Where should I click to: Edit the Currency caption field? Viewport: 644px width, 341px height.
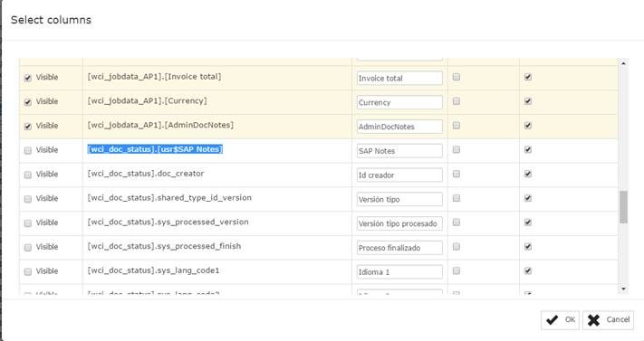[x=399, y=102]
